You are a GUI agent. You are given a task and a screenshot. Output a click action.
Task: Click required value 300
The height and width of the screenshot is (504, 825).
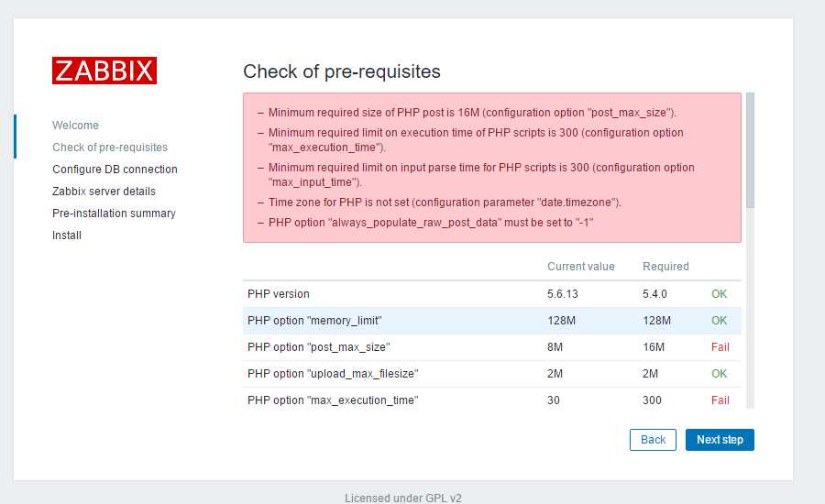pos(652,400)
